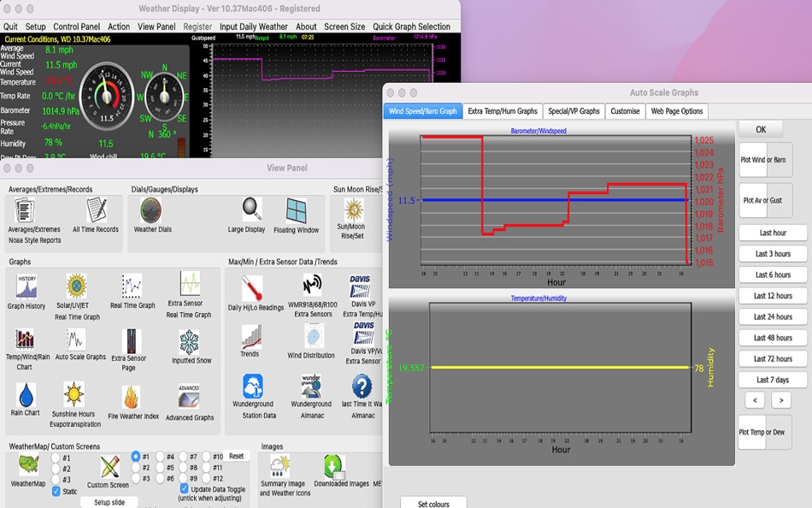
Task: Switch to the Customise tab
Action: pyautogui.click(x=625, y=111)
